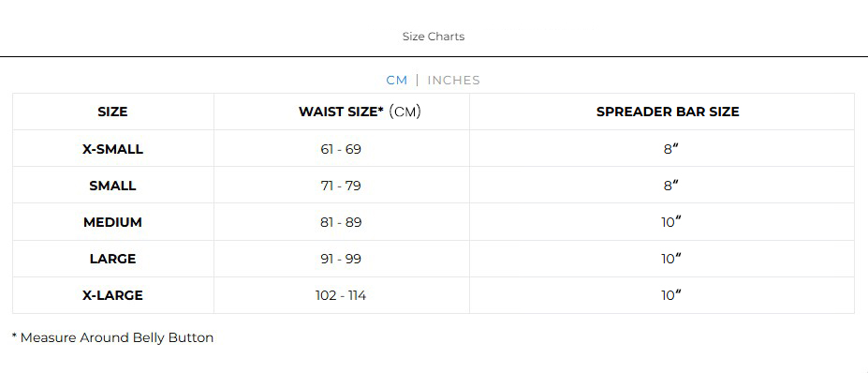Screen dimensions: 868x373
Task: Click the MEDIUM spreader bar 10″ cell
Action: pos(671,222)
